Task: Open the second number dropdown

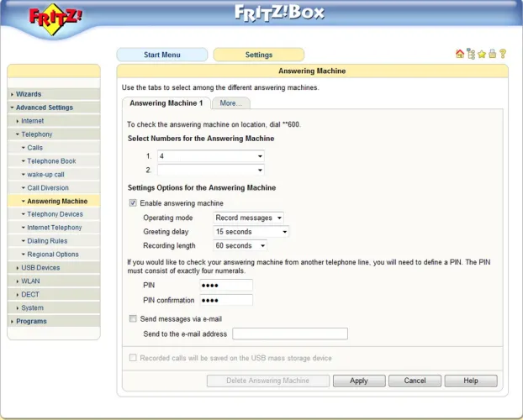Action: [211, 170]
